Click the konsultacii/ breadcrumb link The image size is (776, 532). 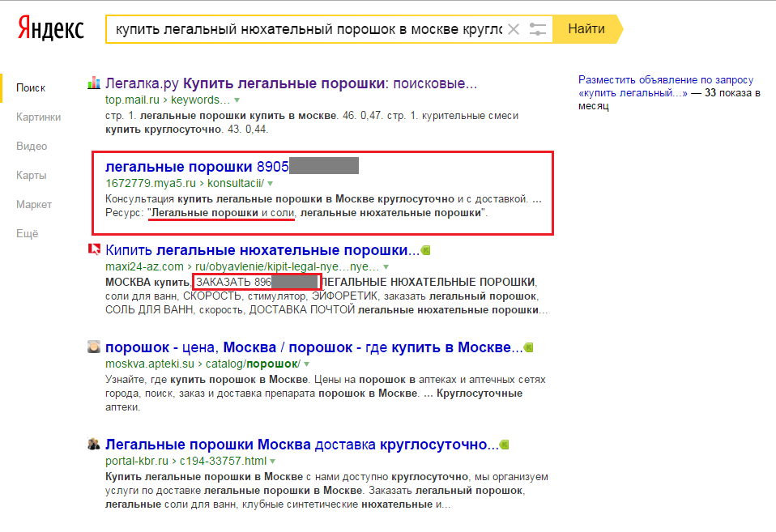click(236, 184)
